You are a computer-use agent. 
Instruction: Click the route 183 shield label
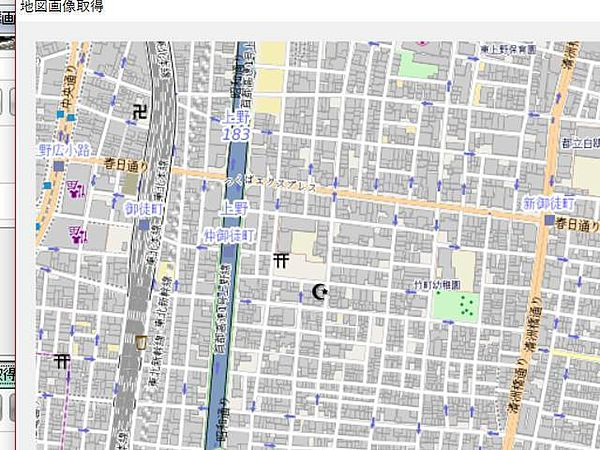[237, 133]
